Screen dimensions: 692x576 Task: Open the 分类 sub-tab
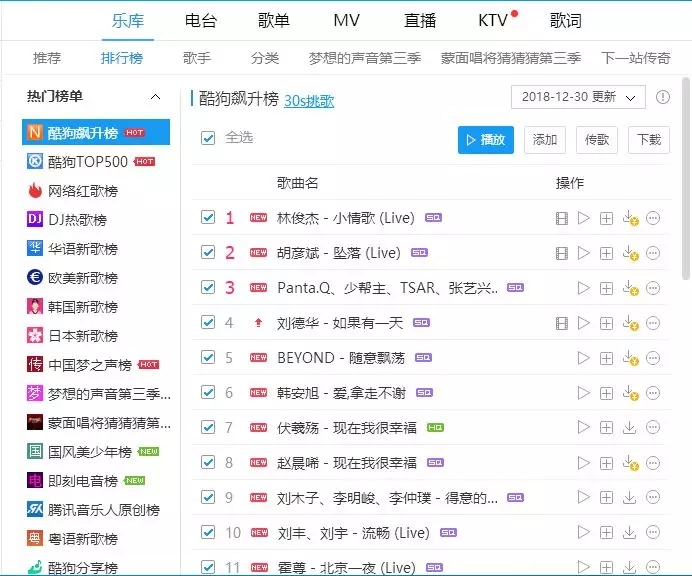click(x=265, y=58)
